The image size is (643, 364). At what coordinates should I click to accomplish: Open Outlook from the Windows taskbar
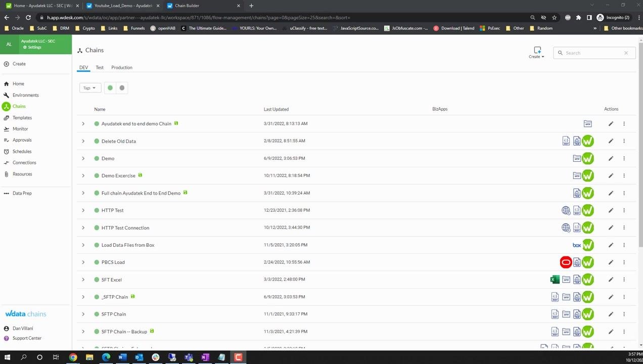tap(139, 357)
